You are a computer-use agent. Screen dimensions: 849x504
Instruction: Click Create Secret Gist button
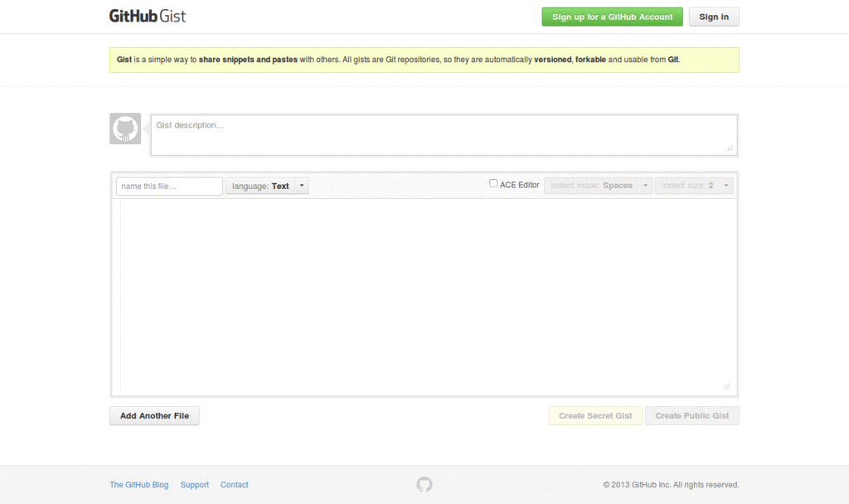[595, 416]
